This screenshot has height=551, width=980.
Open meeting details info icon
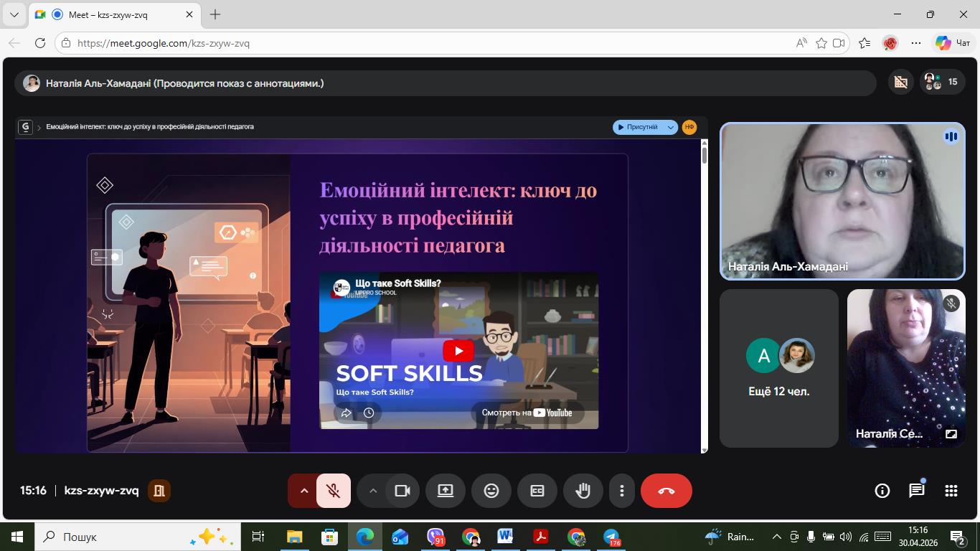pos(882,491)
